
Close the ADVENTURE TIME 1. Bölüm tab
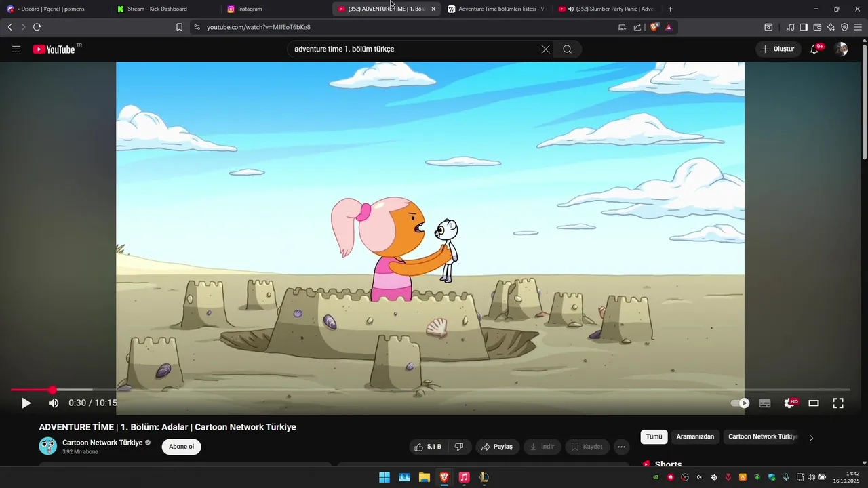[x=433, y=9]
